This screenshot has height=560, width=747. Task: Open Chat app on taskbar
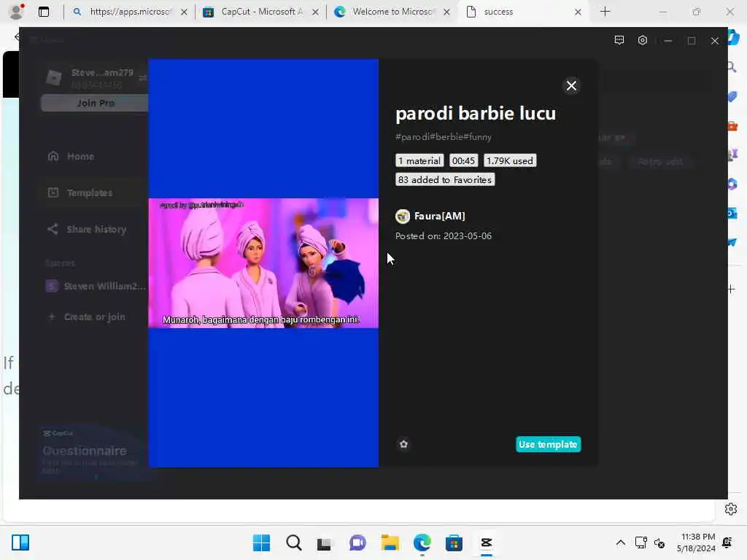(x=357, y=542)
